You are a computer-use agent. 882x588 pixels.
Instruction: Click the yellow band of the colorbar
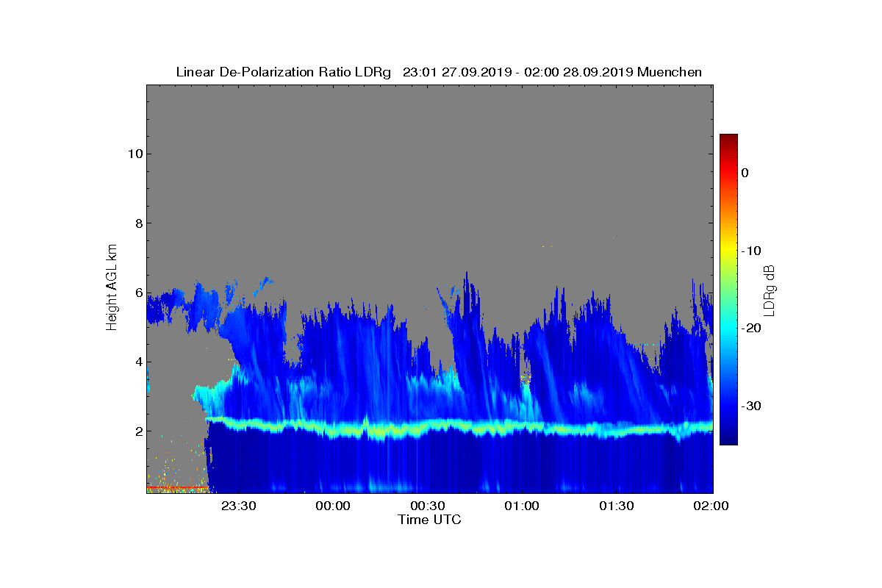tap(728, 250)
